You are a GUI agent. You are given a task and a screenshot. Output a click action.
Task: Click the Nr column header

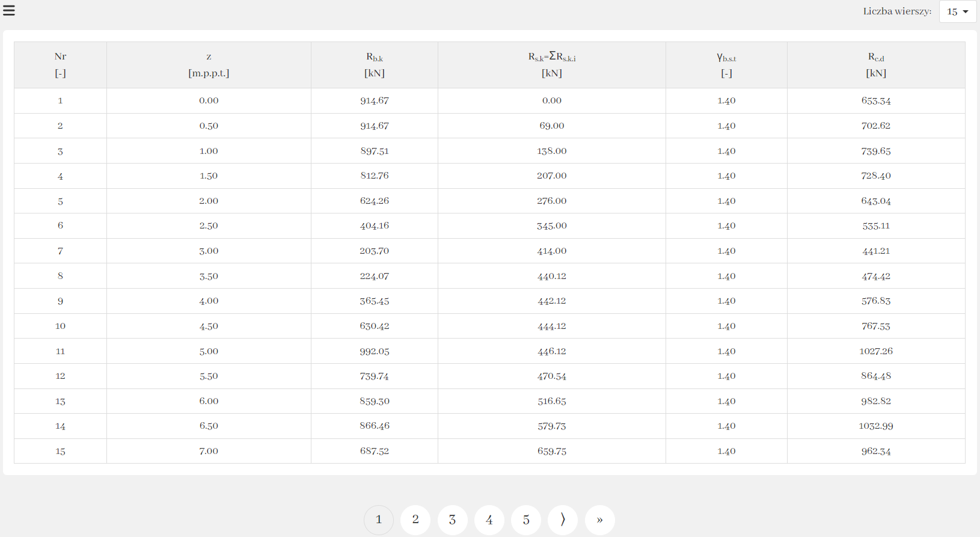click(60, 64)
